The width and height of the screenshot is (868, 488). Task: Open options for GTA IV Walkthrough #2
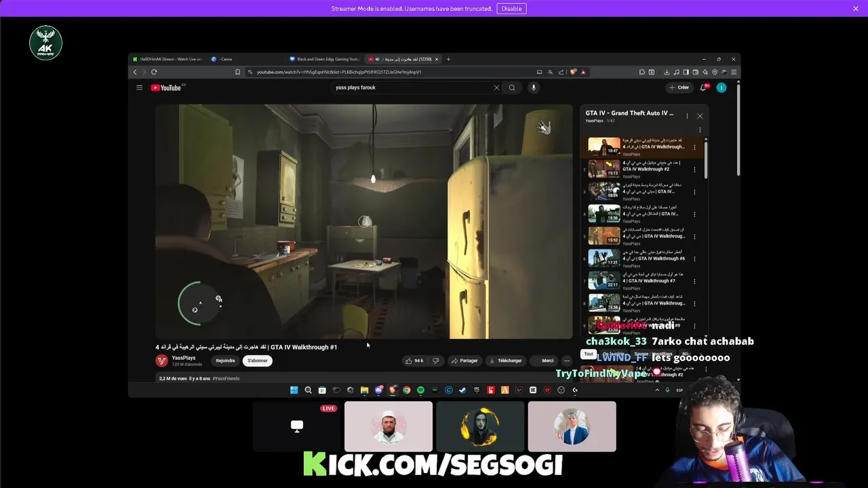coord(694,169)
